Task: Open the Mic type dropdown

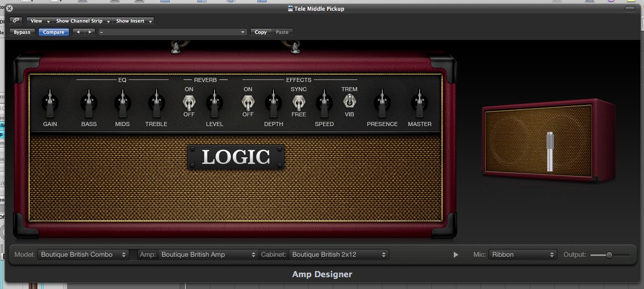Action: 523,255
